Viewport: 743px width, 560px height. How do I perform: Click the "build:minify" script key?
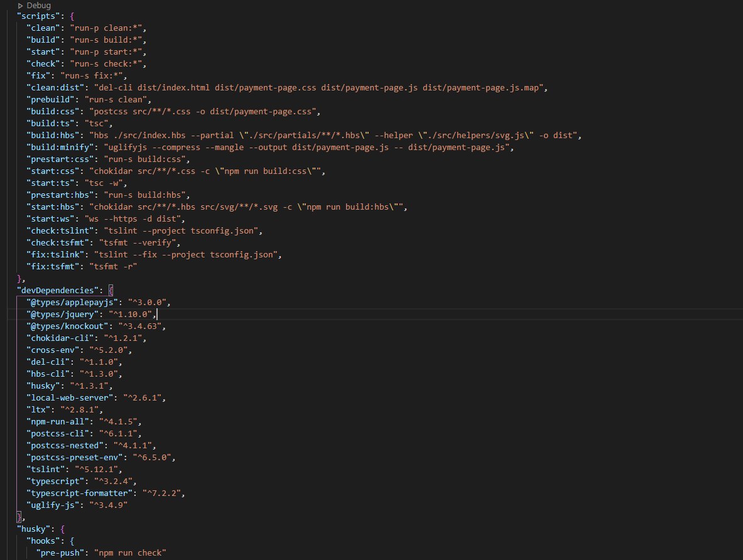coord(60,147)
